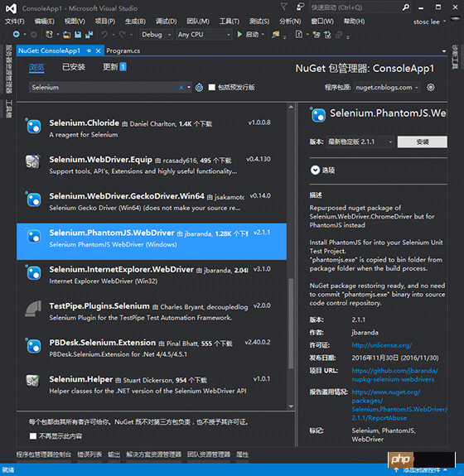464x476 pixels.
Task: Click the Selenium.WebDriver.Equip package icon
Action: click(33, 162)
